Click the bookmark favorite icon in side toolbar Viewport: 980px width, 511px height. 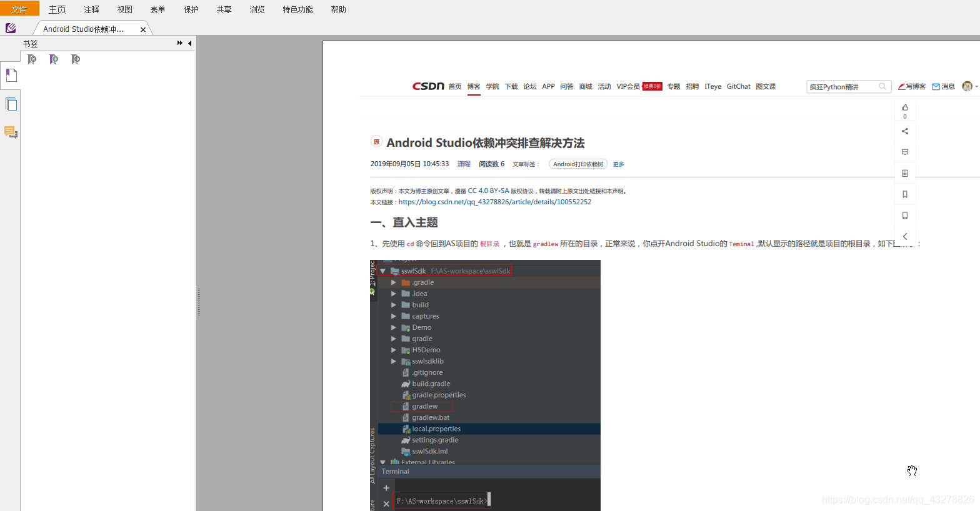pyautogui.click(x=905, y=194)
